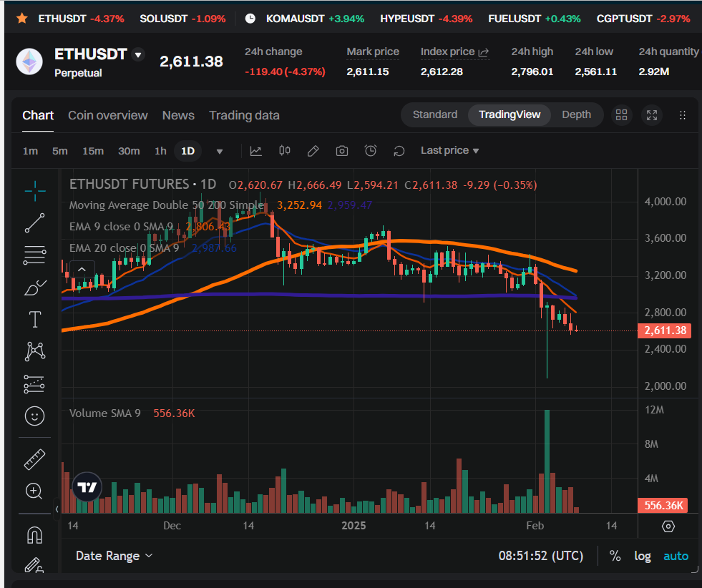This screenshot has height=588, width=702.
Task: Open the multi-chart grid layout icon
Action: click(621, 115)
